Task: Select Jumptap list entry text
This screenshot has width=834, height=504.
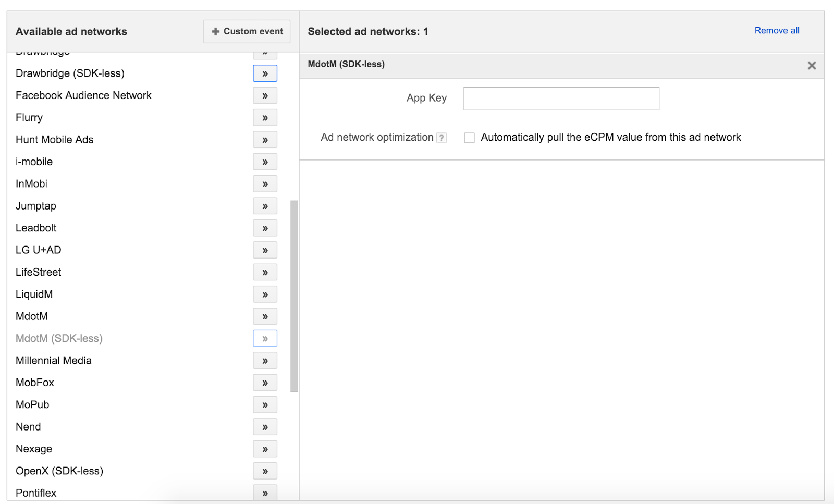Action: (36, 206)
